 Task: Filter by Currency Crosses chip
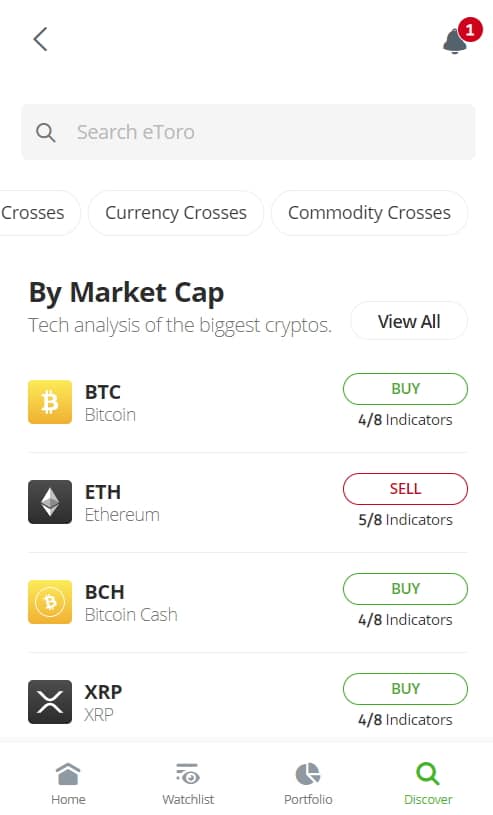(x=176, y=213)
